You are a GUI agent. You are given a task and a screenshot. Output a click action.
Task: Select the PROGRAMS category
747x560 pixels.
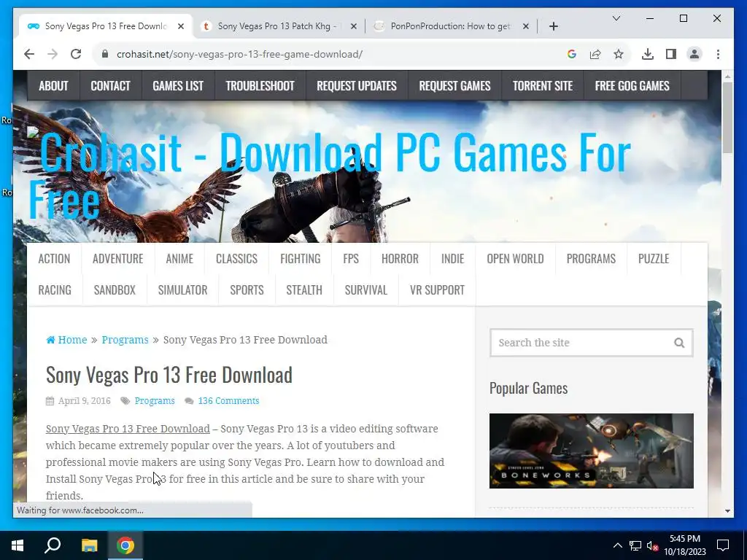click(591, 259)
